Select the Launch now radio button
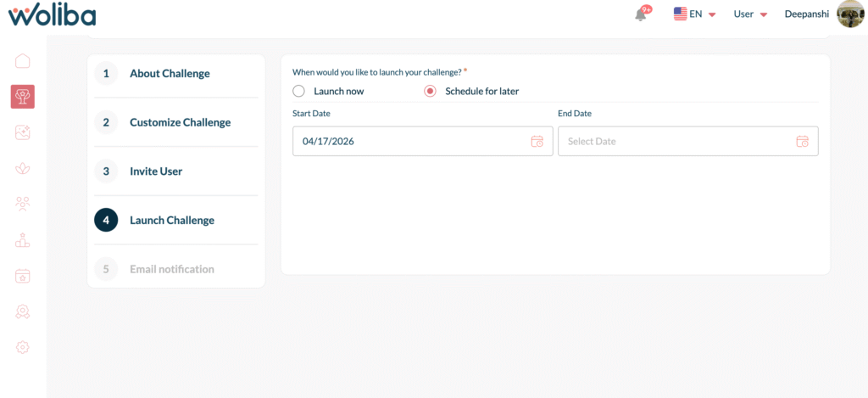The width and height of the screenshot is (868, 398). coord(298,91)
